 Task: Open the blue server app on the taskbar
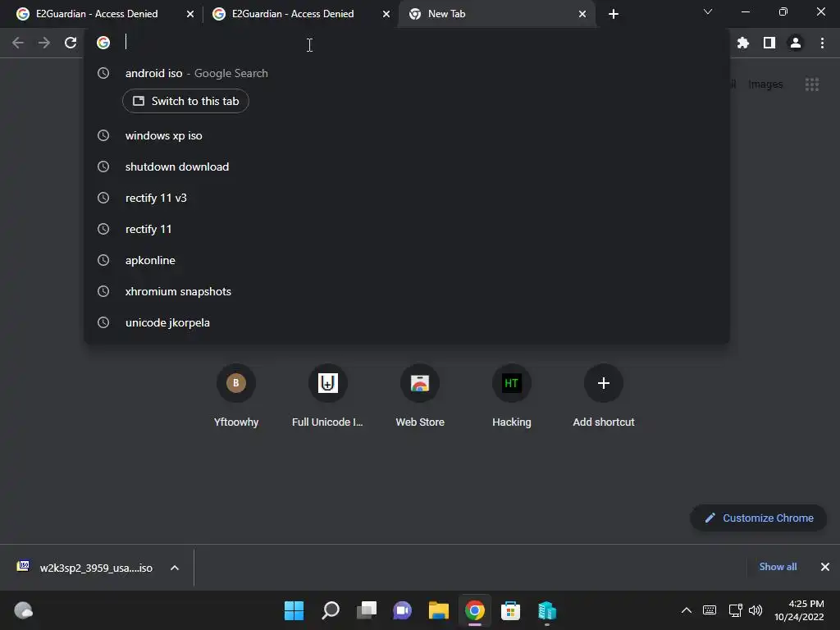pyautogui.click(x=547, y=610)
